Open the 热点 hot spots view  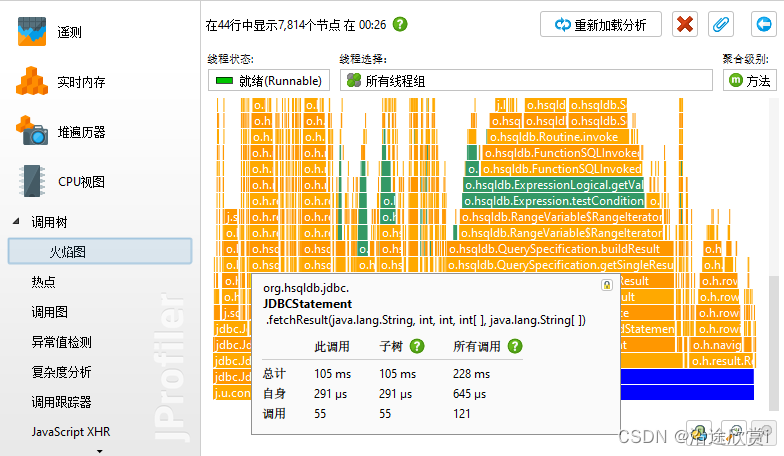pyautogui.click(x=44, y=282)
